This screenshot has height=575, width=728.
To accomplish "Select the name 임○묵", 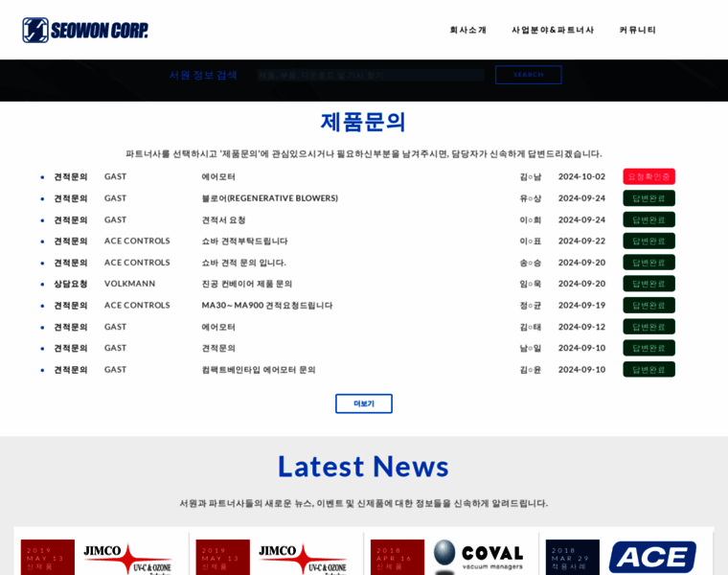I will click(x=531, y=284).
